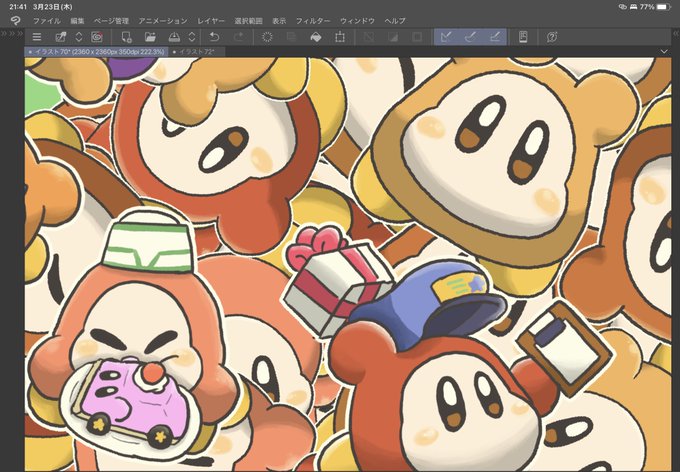
Task: Click the scale/rotate transform icon
Action: (x=340, y=37)
